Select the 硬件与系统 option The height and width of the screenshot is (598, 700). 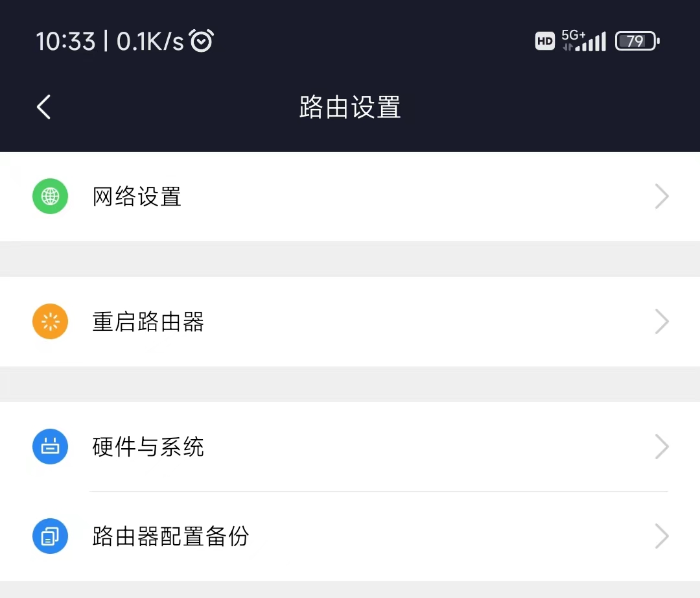pyautogui.click(x=148, y=446)
